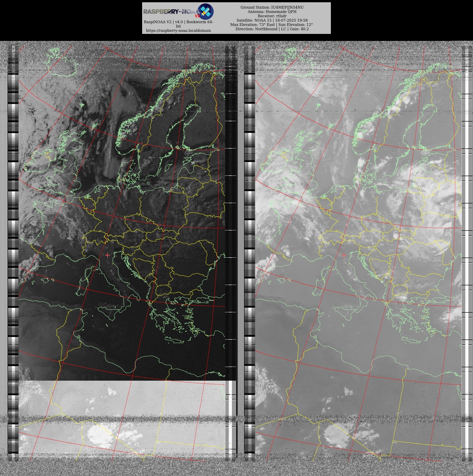Click the red cross marker in left image
The image size is (473, 476).
(x=107, y=255)
